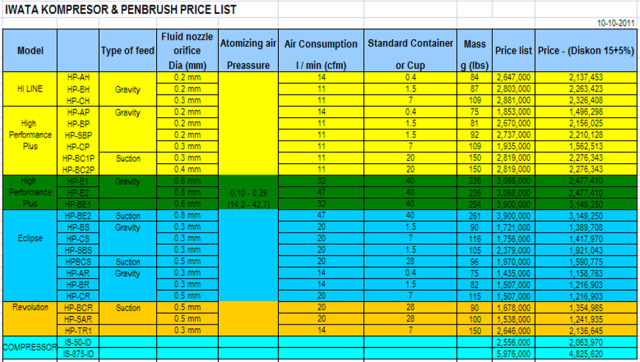Click the date cell 10-10-2011
This screenshot has height=362, width=640.
[616, 23]
